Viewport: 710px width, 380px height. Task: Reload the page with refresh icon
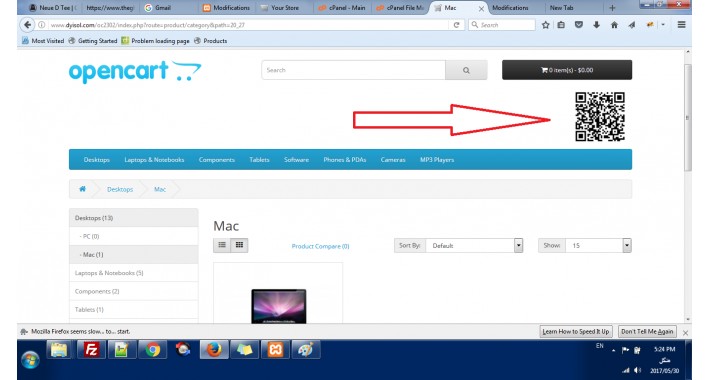point(456,25)
